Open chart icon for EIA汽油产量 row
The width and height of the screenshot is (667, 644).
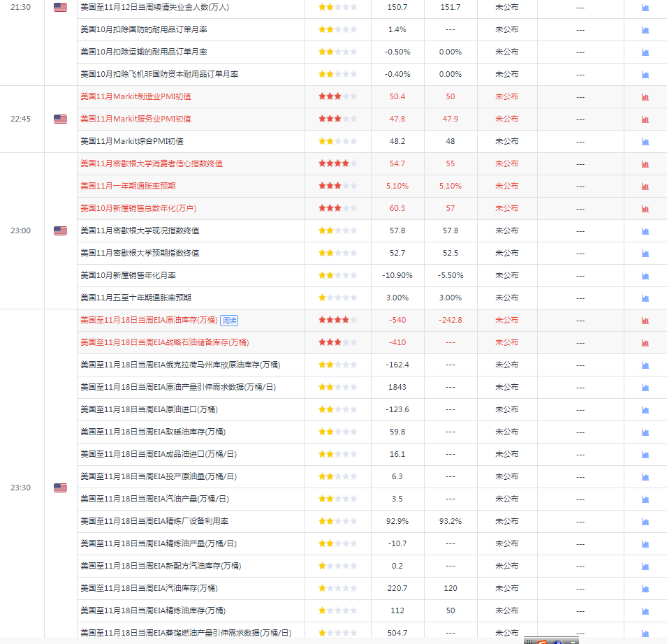click(x=645, y=499)
